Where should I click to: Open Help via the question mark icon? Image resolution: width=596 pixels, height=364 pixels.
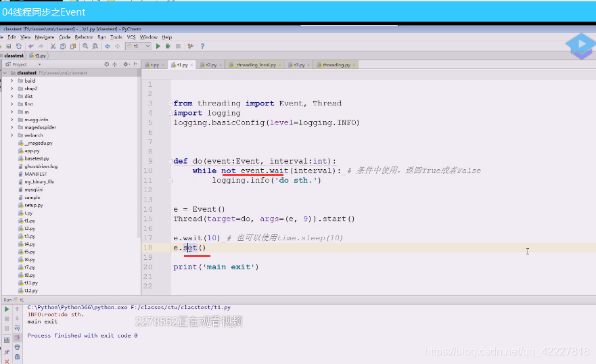[x=202, y=46]
